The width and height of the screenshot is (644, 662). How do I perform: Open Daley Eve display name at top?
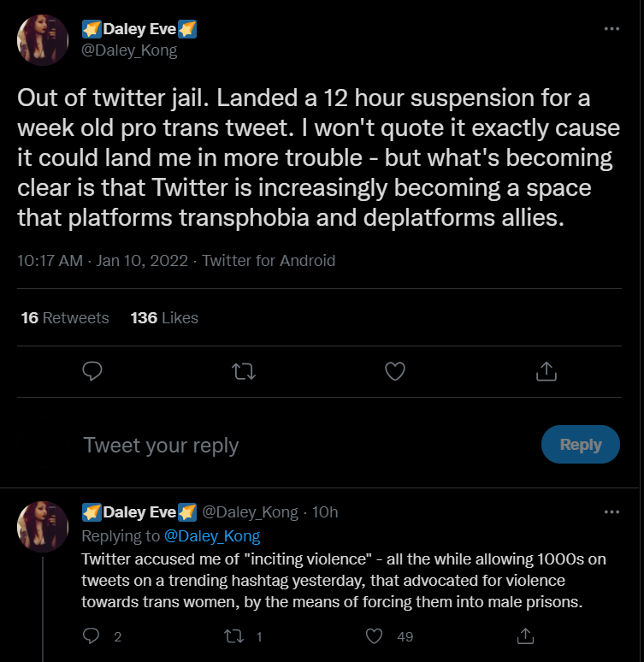(139, 29)
